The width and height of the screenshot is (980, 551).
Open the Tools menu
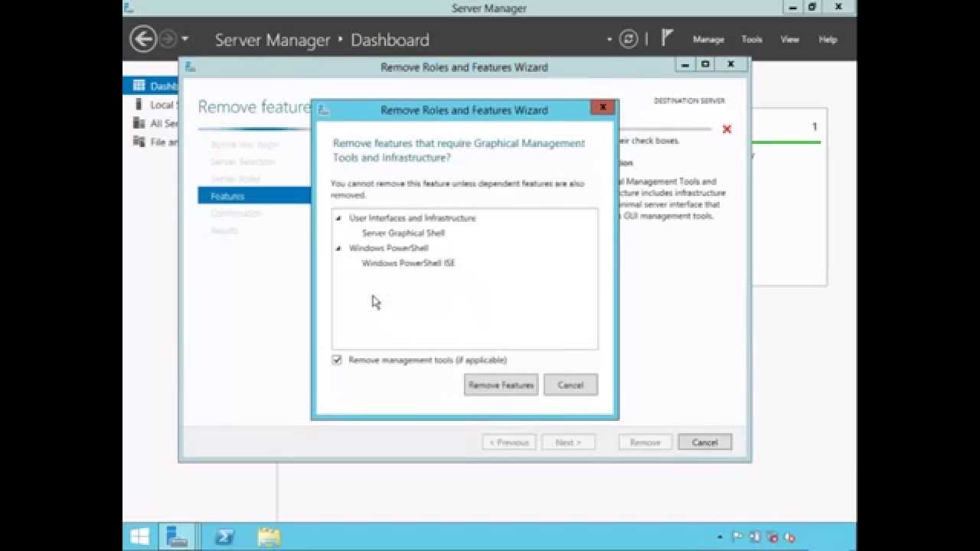(x=752, y=39)
